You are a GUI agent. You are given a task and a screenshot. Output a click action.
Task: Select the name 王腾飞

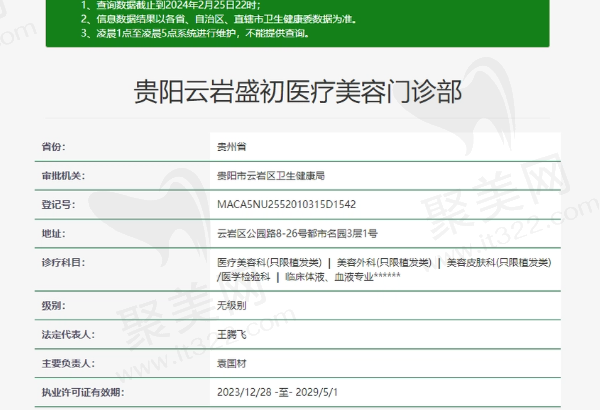[232, 335]
